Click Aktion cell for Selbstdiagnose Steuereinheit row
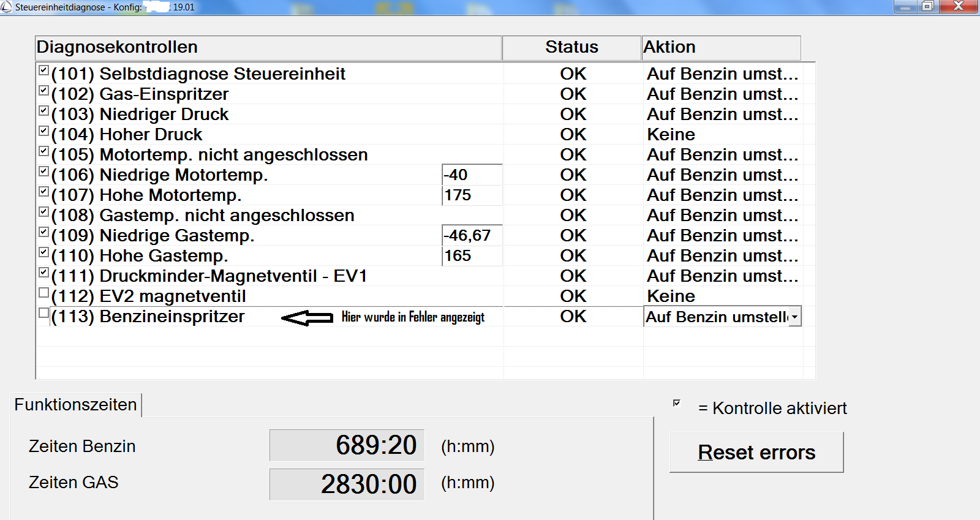This screenshot has width=980, height=520. coord(723,73)
